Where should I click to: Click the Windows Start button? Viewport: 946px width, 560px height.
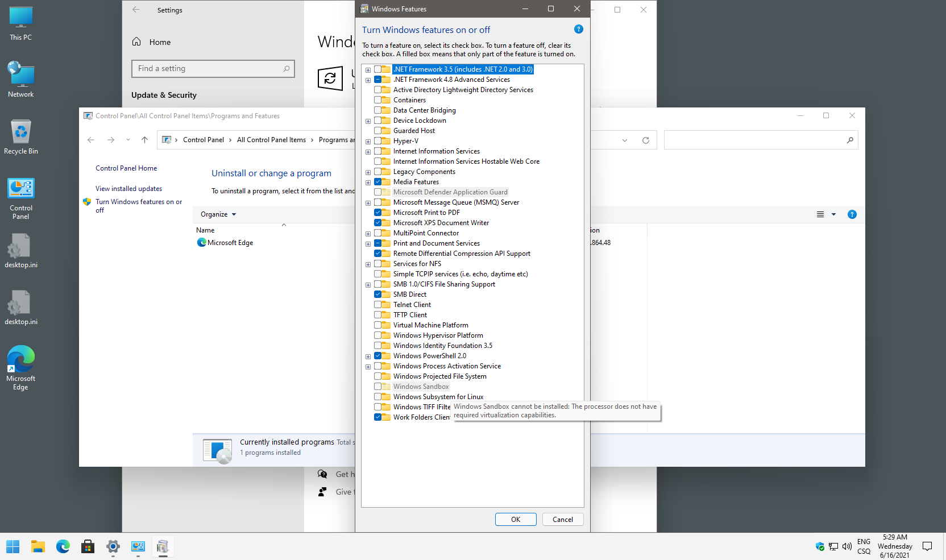pyautogui.click(x=13, y=547)
